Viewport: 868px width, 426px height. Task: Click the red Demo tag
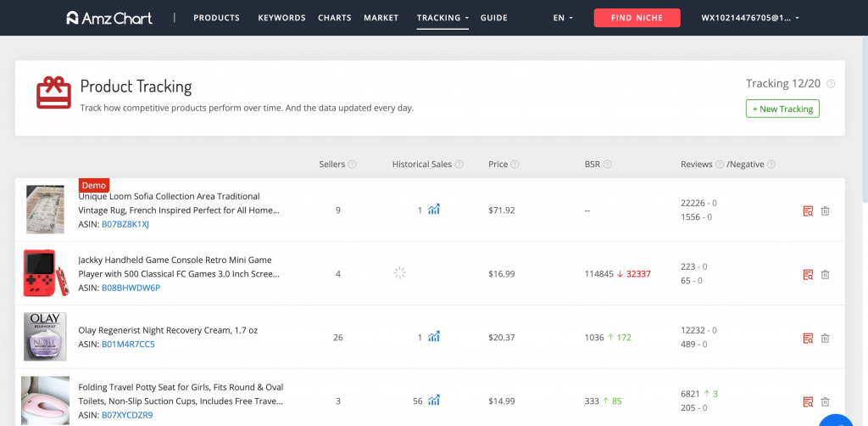point(94,185)
